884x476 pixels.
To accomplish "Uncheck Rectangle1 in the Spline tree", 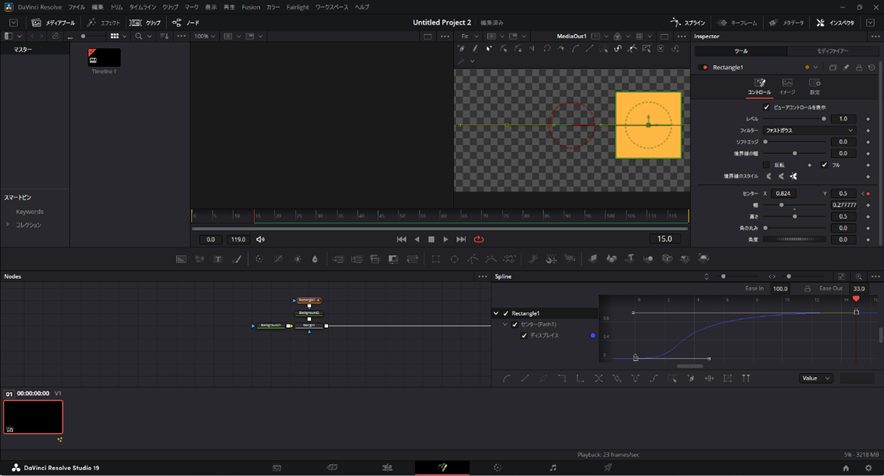I will click(x=506, y=313).
